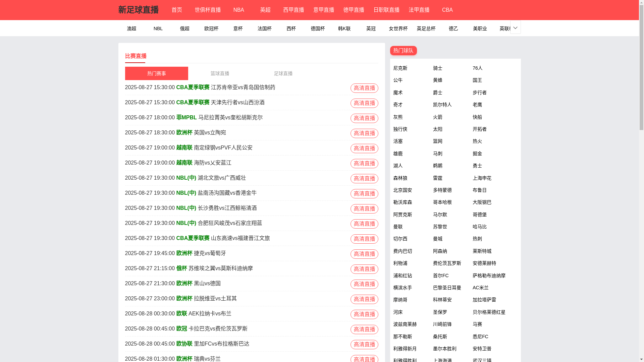Open 澳超 league in secondary nav
The width and height of the screenshot is (644, 362).
click(131, 28)
